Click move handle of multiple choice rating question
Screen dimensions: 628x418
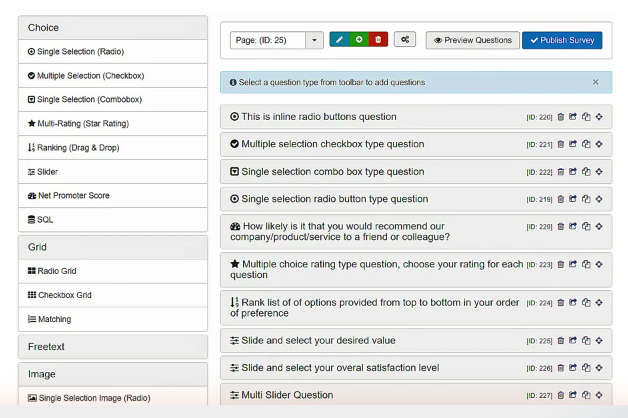[x=599, y=264]
